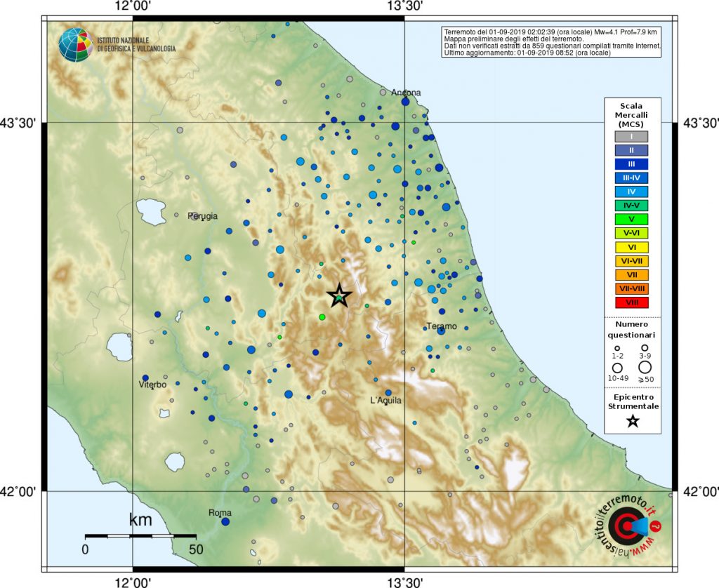Click the km scale bar

click(140, 535)
